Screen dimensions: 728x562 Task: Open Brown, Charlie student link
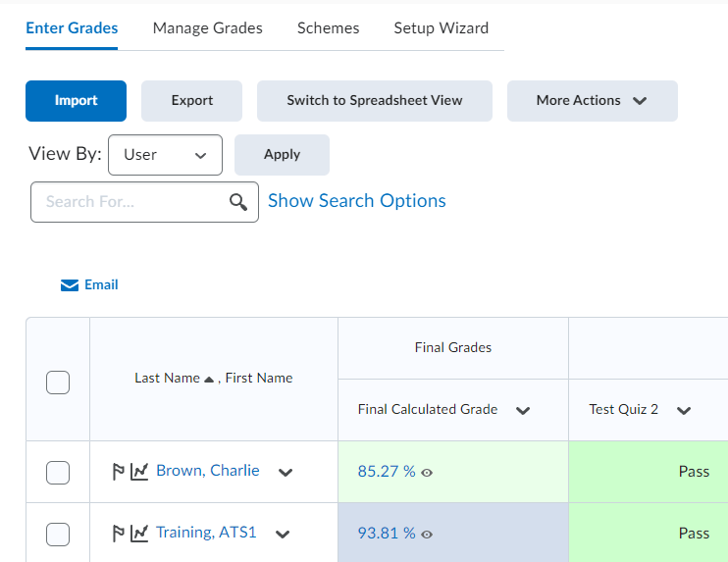208,471
